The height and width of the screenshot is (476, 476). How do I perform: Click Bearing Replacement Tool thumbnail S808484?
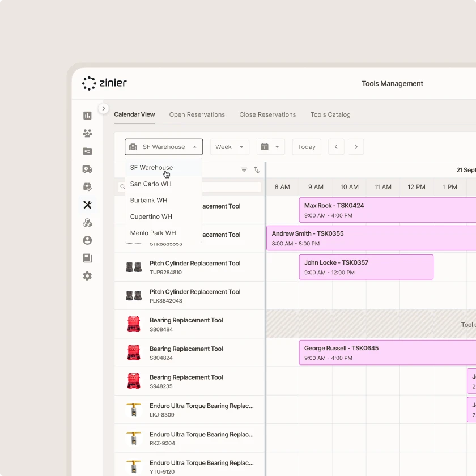(134, 324)
